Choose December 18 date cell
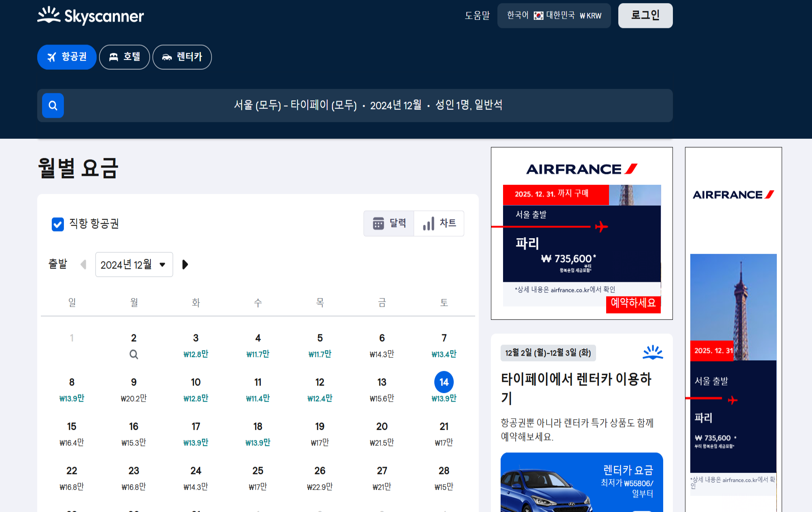Viewport: 812px width, 512px height. point(258,434)
